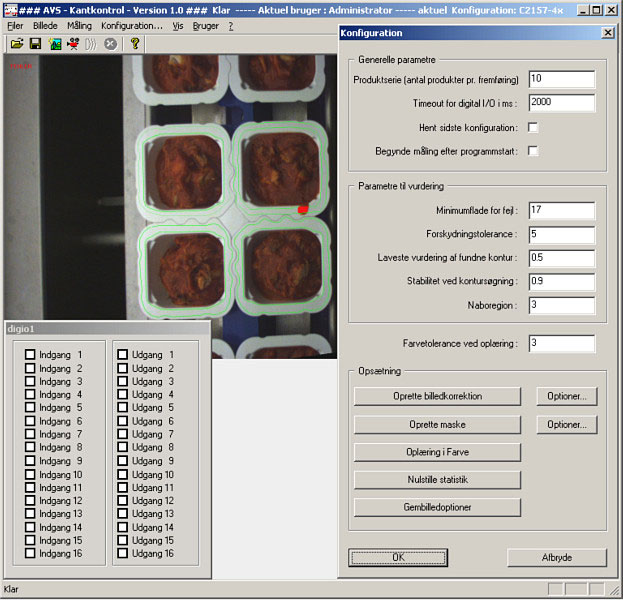Open the Billede menu

click(x=45, y=26)
